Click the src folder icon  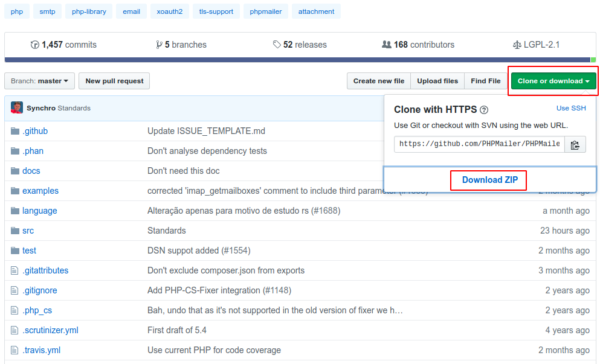(x=15, y=231)
